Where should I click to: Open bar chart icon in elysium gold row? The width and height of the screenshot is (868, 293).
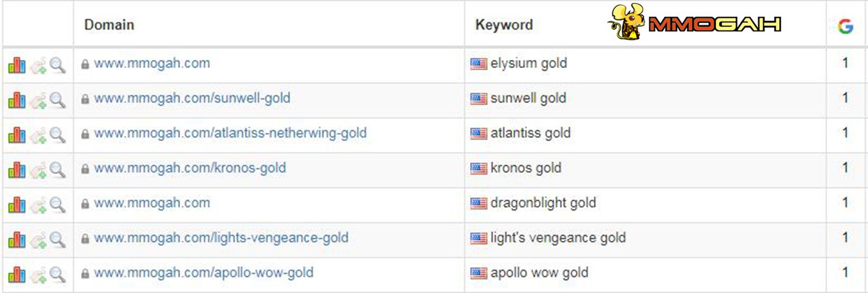coord(17,65)
